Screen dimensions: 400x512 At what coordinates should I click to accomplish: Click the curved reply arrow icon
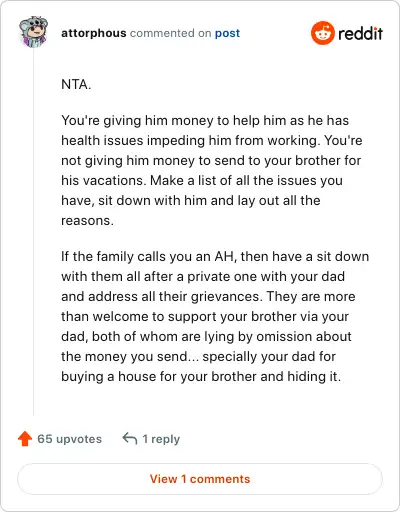click(x=130, y=438)
